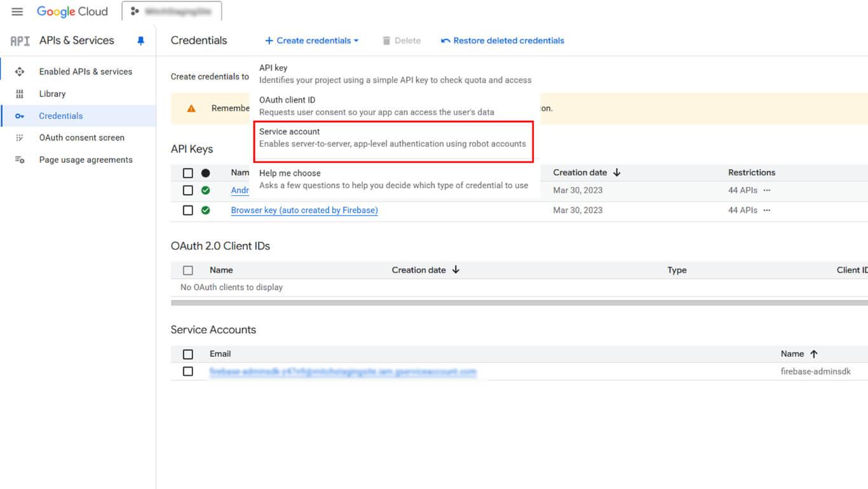This screenshot has width=868, height=489.
Task: Sort API Keys by Creation date arrow
Action: [617, 173]
